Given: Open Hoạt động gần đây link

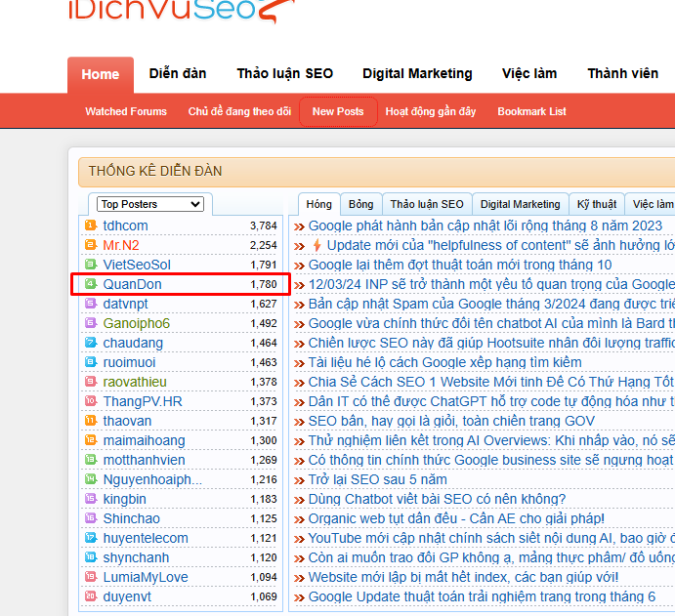Looking at the screenshot, I should coord(431,111).
